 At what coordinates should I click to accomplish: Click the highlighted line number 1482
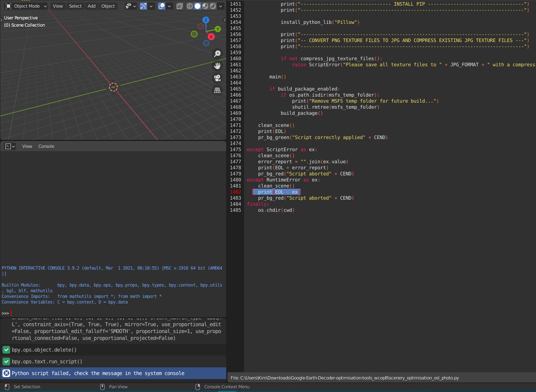coord(235,192)
